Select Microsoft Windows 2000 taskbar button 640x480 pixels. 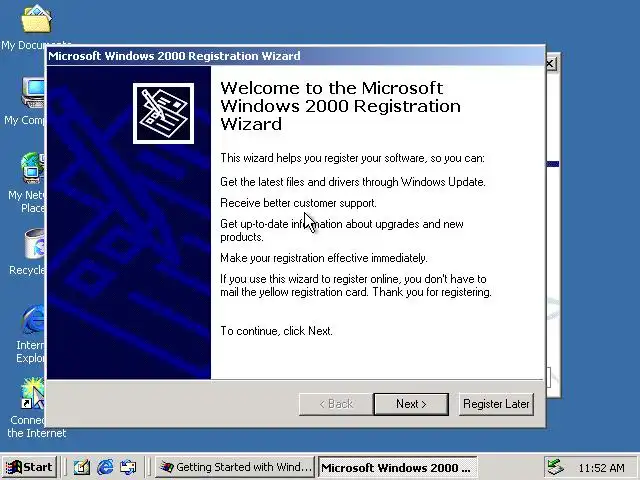tap(397, 467)
